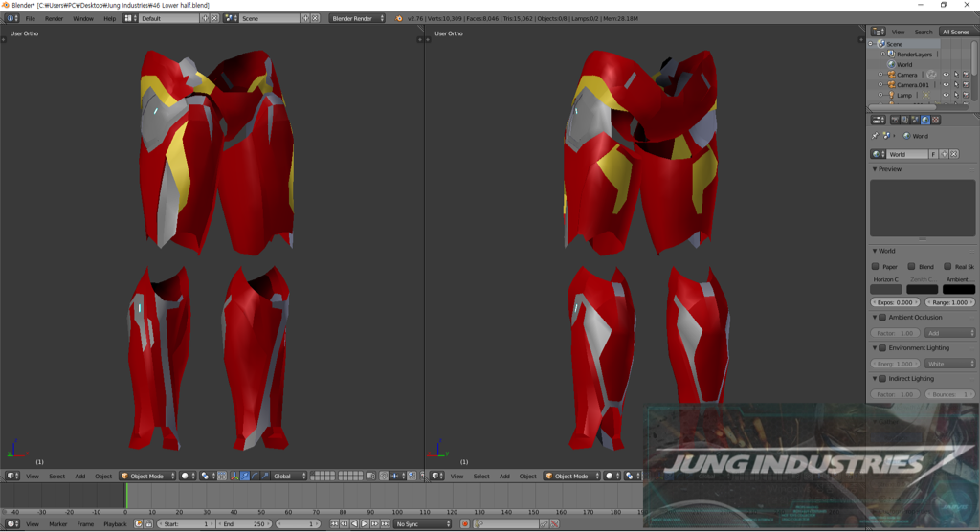Open the left 3D viewport editor type selector
The image size is (980, 532).
(x=11, y=476)
